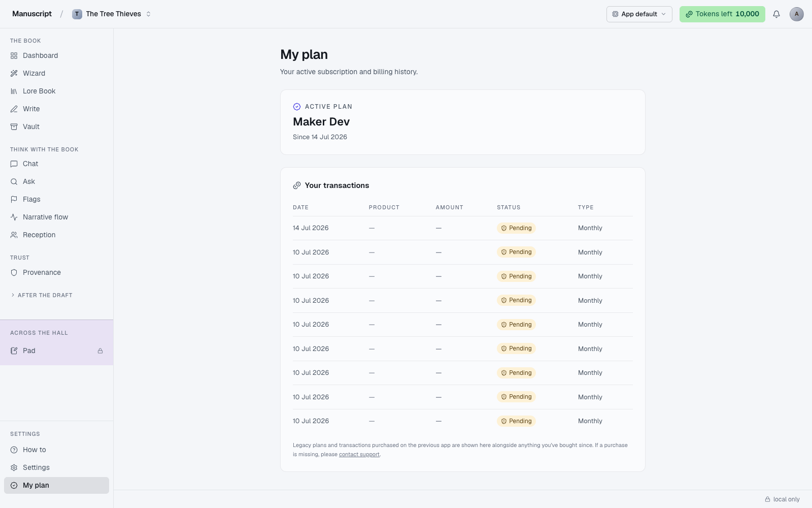
Task: Click the Active Plan check badge icon
Action: pos(297,107)
